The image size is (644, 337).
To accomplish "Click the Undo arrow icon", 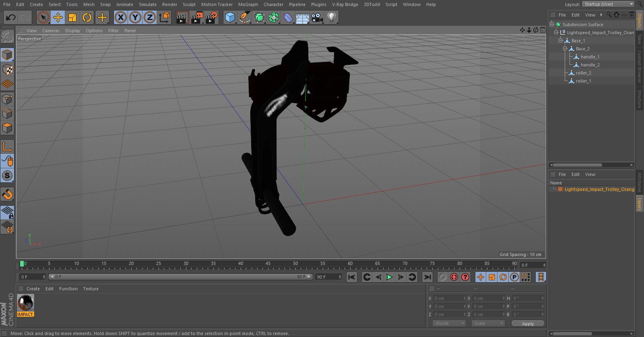I will (10, 17).
